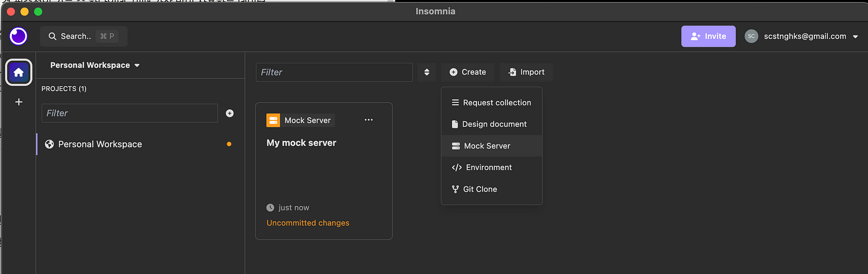Choose Mock Server in Create menu

pyautogui.click(x=492, y=146)
